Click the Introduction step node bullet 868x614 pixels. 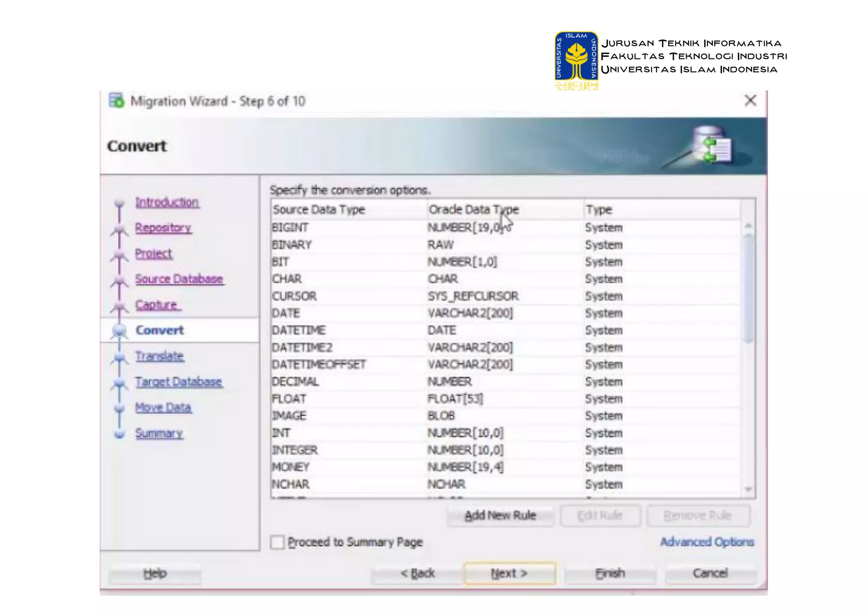click(120, 203)
